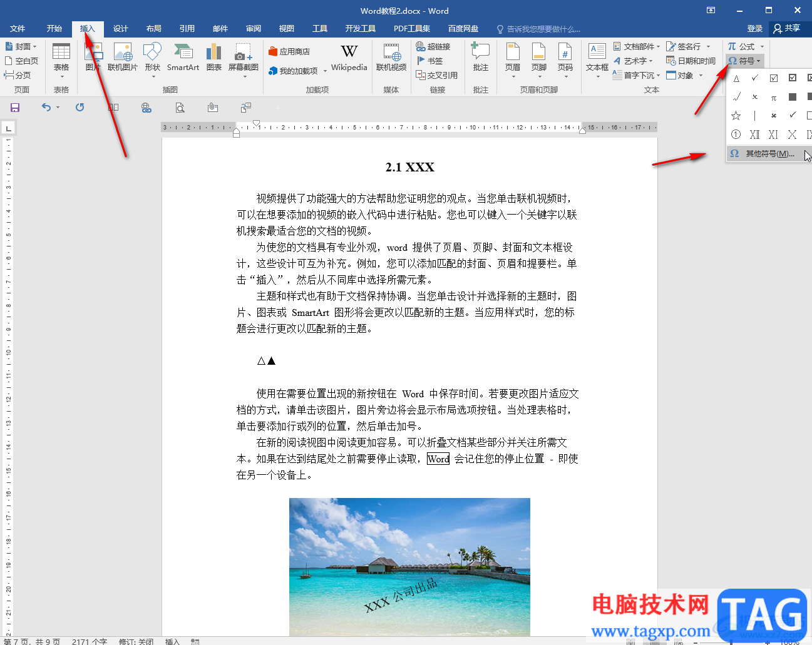
Task: Open the 文件 file menu
Action: (18, 28)
